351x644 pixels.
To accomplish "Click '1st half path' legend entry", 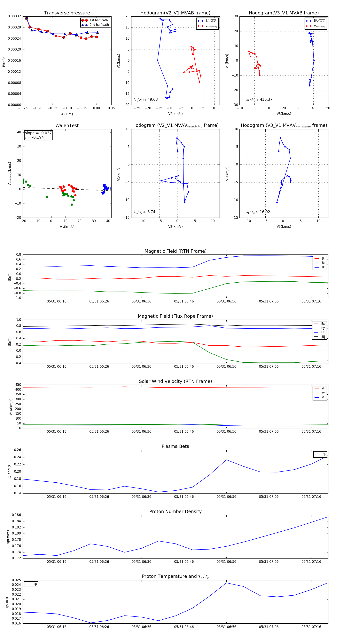I will [95, 20].
